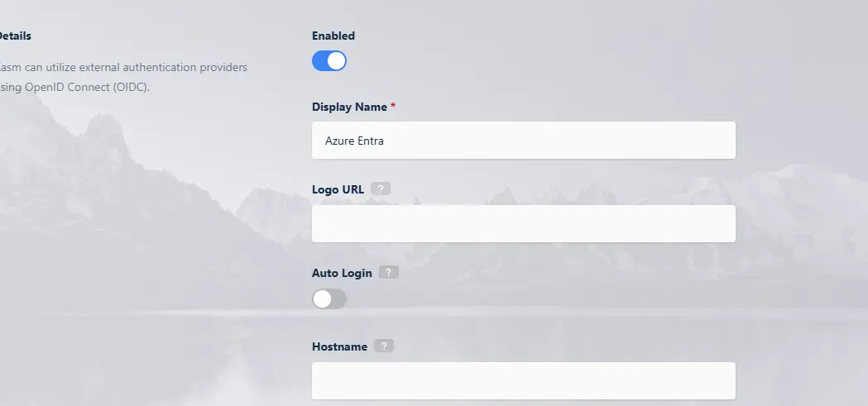
Task: Click the "Azure Entra" text in Display Name
Action: 354,141
